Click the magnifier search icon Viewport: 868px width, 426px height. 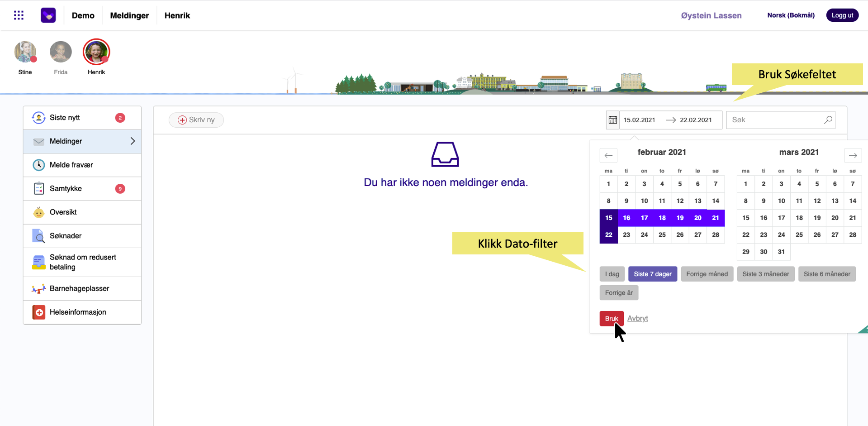pyautogui.click(x=828, y=120)
